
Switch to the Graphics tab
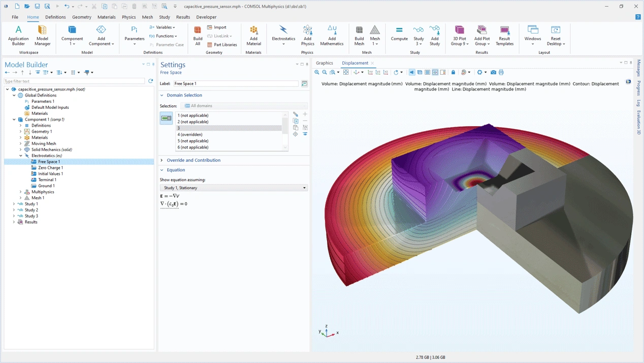(x=324, y=63)
